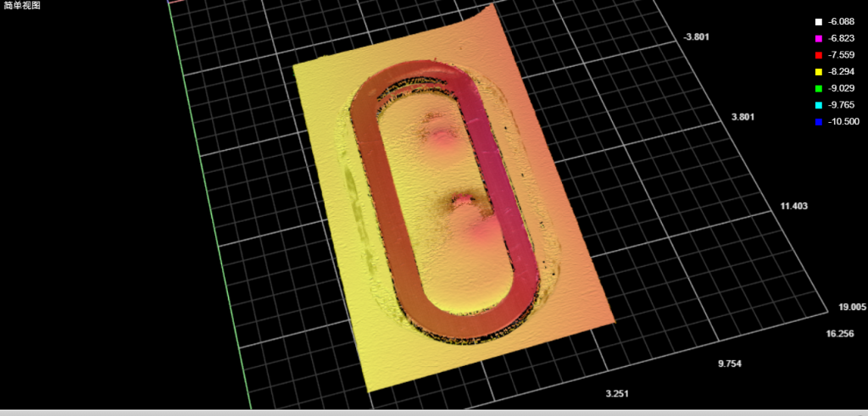Click the yellow legend swatch for -8.294

[x=818, y=72]
